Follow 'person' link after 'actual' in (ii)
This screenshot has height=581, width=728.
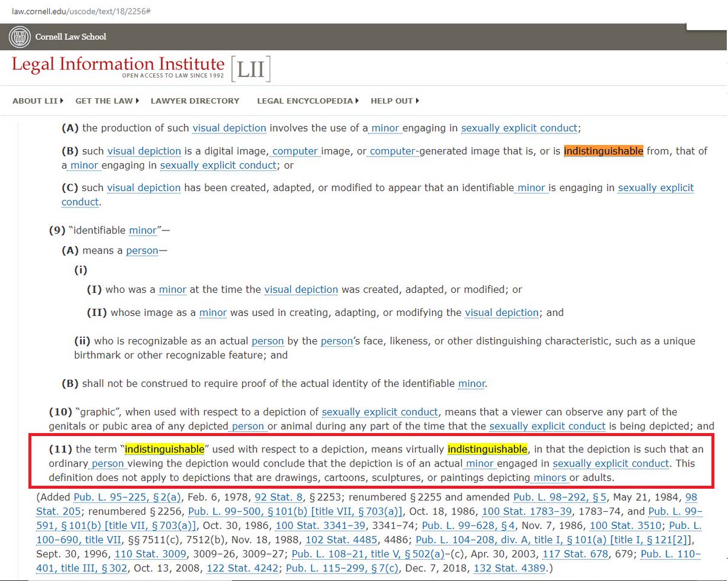[268, 341]
